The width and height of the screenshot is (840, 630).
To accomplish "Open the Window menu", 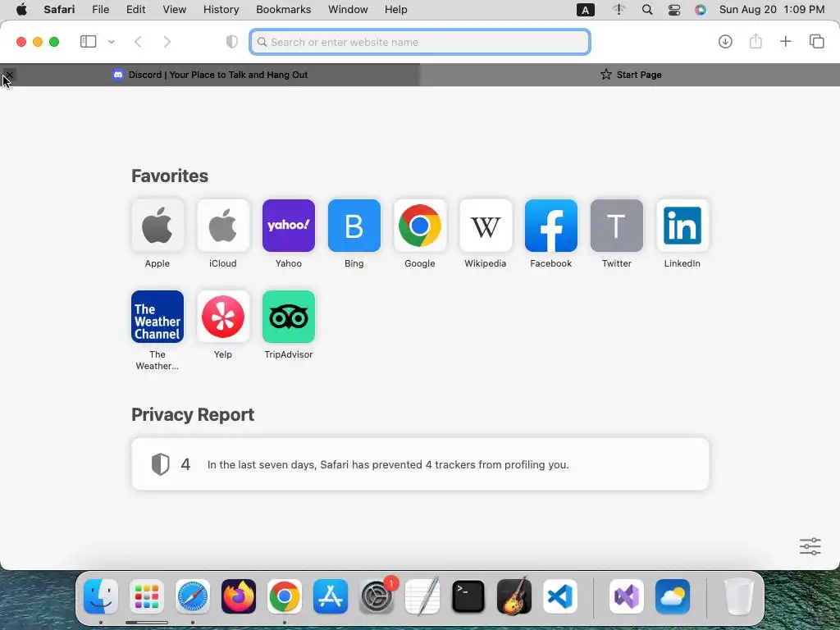I will click(x=348, y=10).
